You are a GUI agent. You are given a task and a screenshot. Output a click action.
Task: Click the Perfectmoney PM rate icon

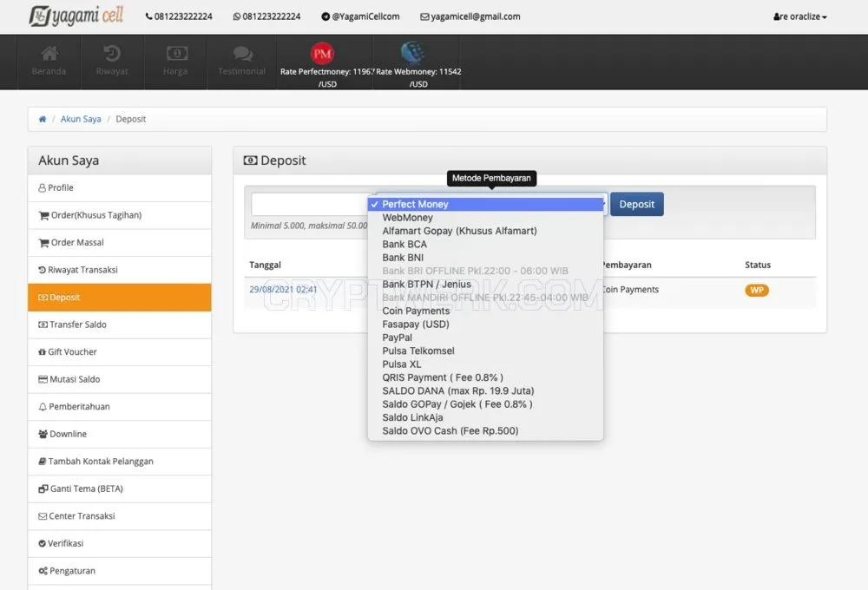click(322, 54)
